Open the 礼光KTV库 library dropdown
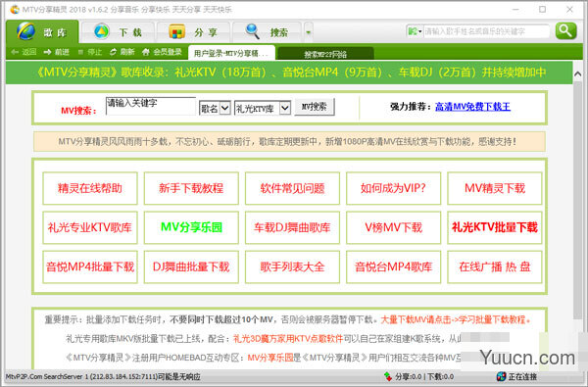Viewport: 588px width, 387px height. tap(263, 109)
